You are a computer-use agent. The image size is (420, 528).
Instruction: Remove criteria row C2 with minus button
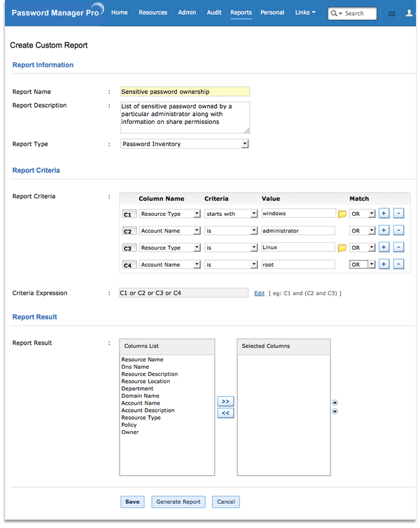pyautogui.click(x=399, y=231)
